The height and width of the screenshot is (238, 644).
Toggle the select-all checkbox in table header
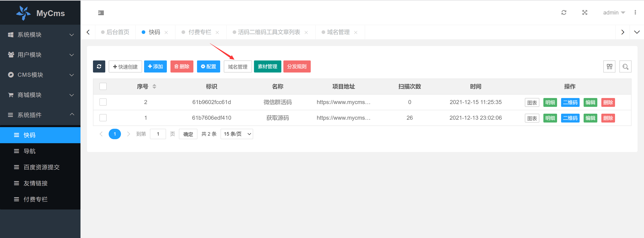pyautogui.click(x=103, y=86)
